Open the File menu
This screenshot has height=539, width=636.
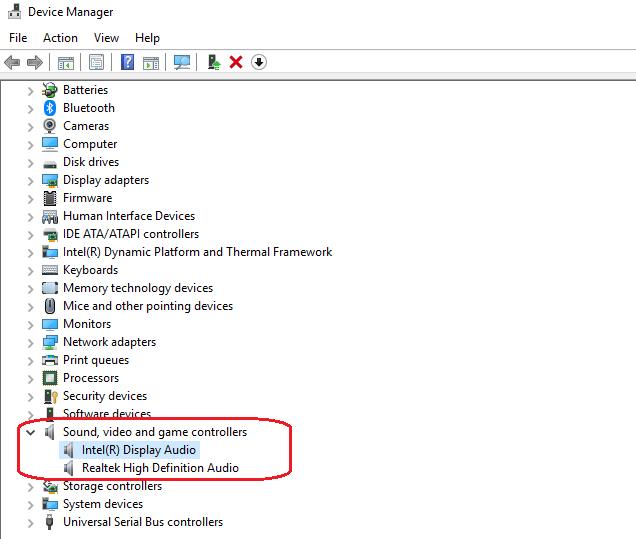[x=18, y=38]
